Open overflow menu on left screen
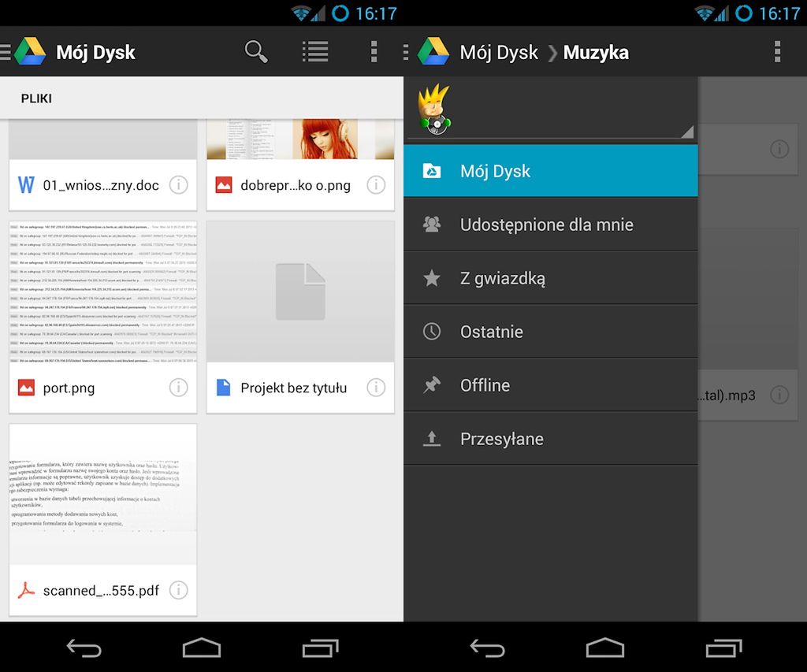The width and height of the screenshot is (807, 672). pyautogui.click(x=374, y=52)
